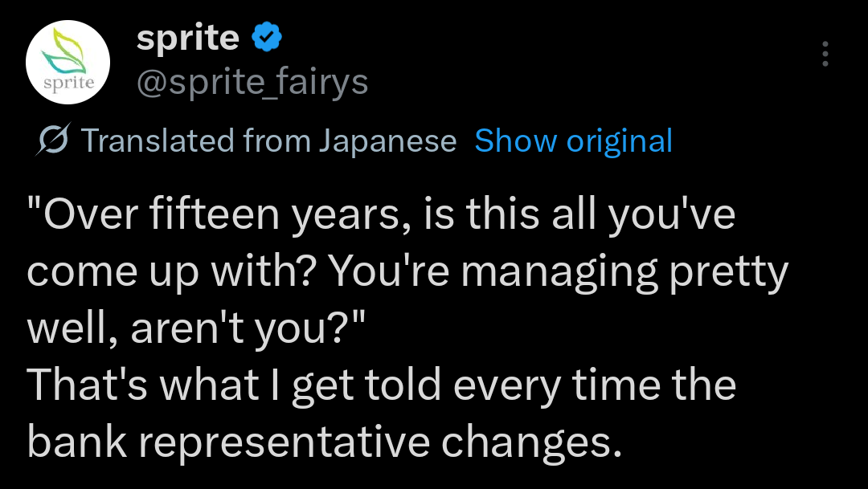Open the @sprite_fairys handle link
868x489 pixels.
coord(252,81)
